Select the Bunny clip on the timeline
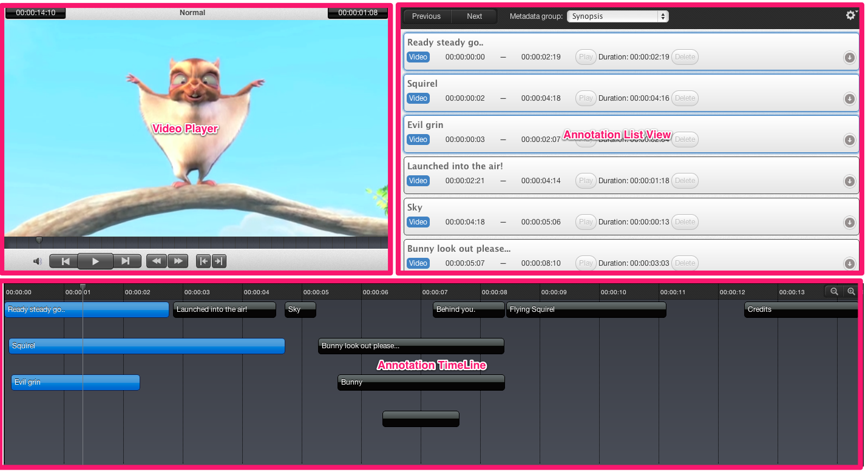868x475 pixels. point(421,383)
